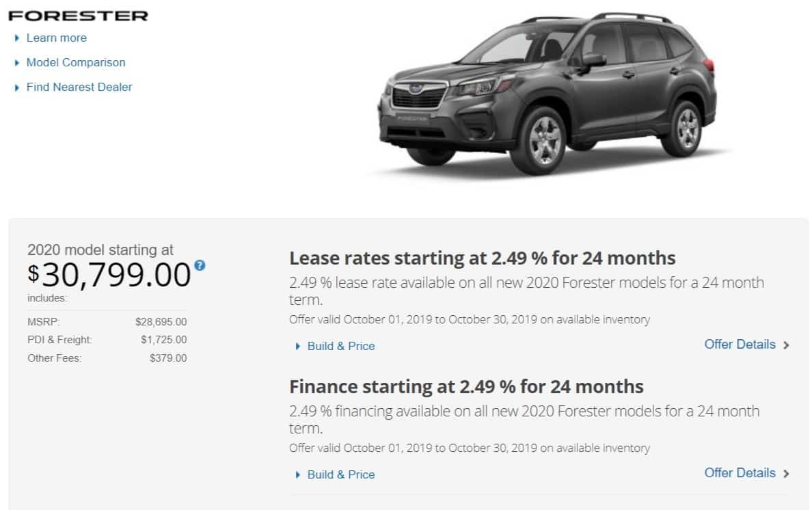Click the arrow bullet before Find Nearest Dealer

click(x=17, y=88)
